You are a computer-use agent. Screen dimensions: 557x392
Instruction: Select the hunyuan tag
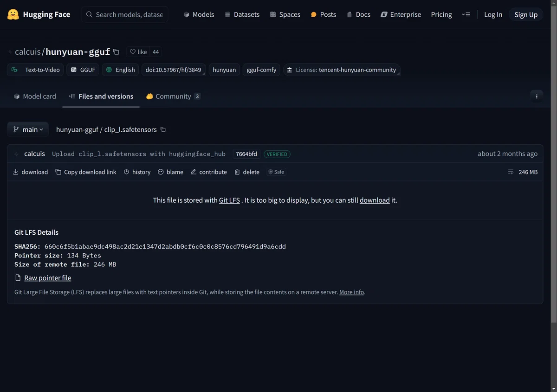[224, 70]
